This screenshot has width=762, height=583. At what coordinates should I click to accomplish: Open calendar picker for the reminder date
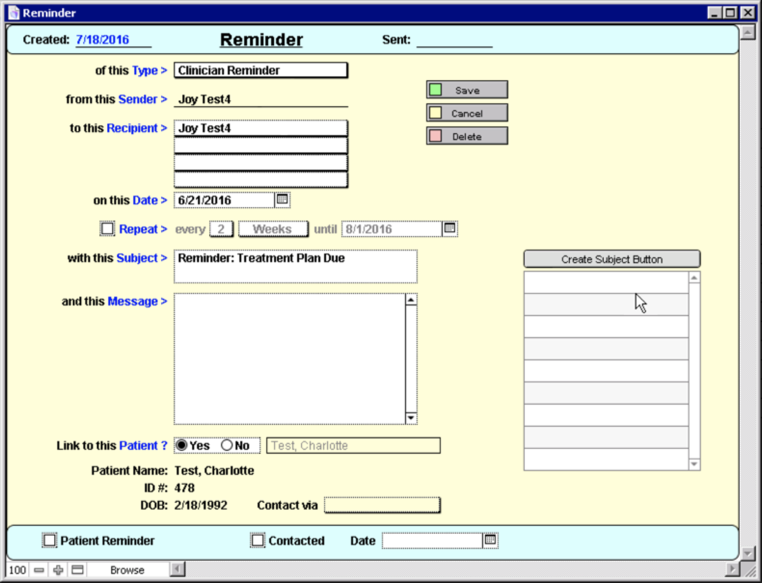pos(282,200)
